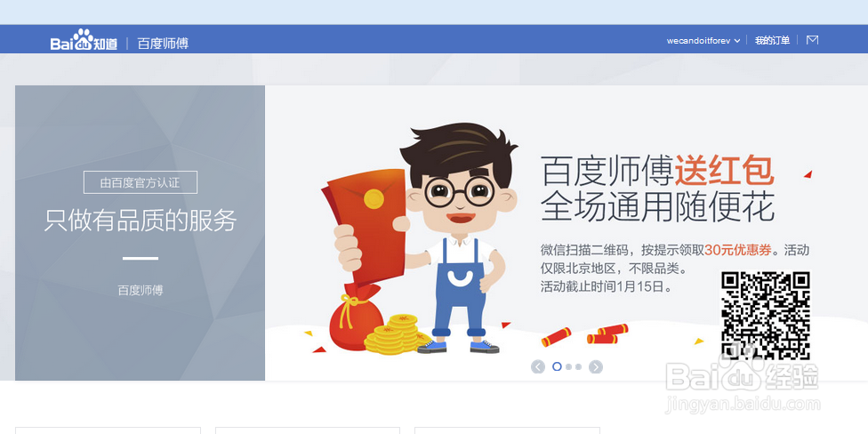Advance to next banner slide arrow

[x=596, y=366]
